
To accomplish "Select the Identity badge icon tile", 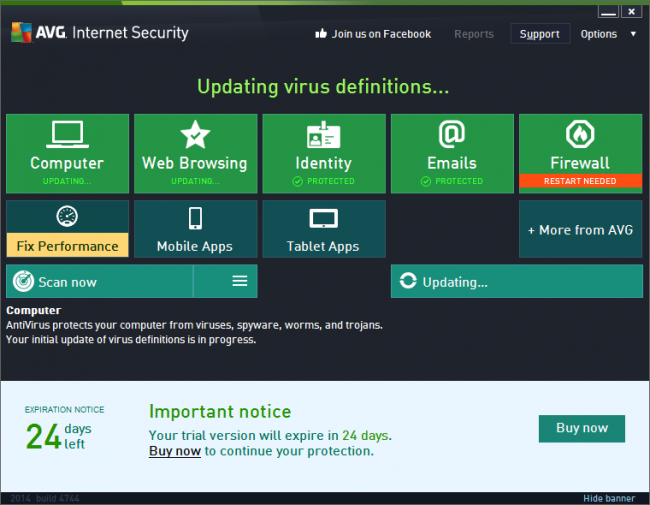I will (323, 153).
